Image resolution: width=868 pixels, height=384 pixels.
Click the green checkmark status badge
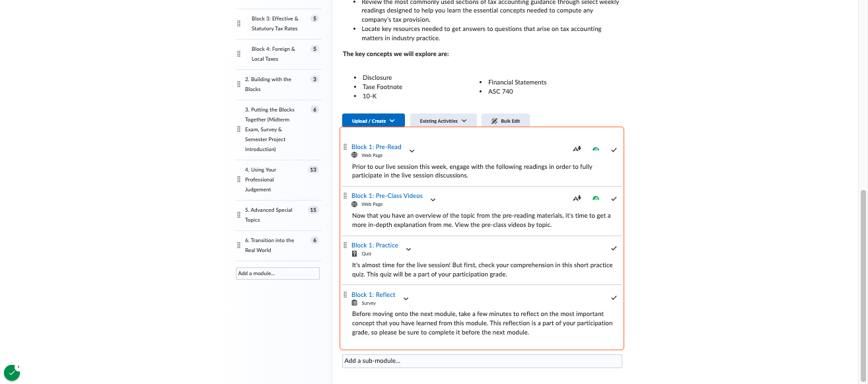click(x=12, y=373)
